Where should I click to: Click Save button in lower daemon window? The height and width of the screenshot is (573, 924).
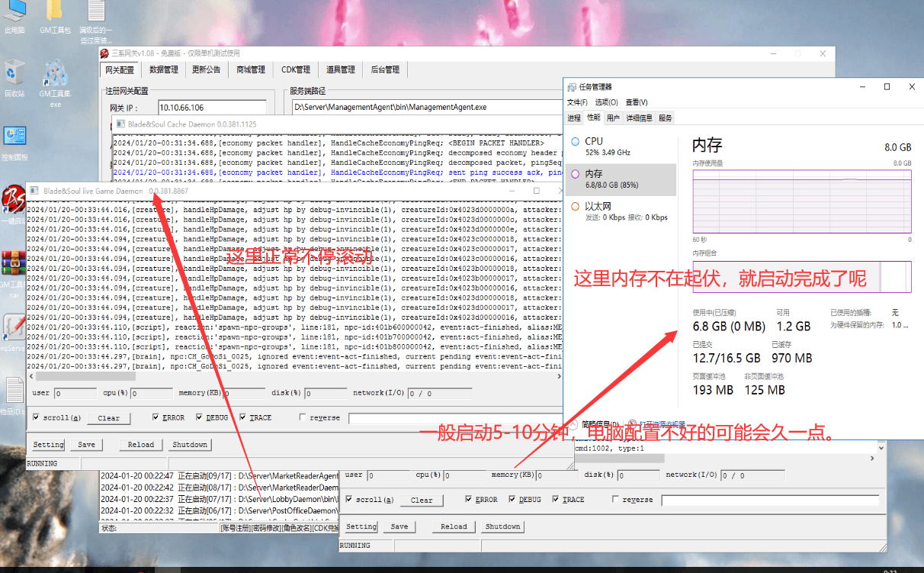coord(399,526)
